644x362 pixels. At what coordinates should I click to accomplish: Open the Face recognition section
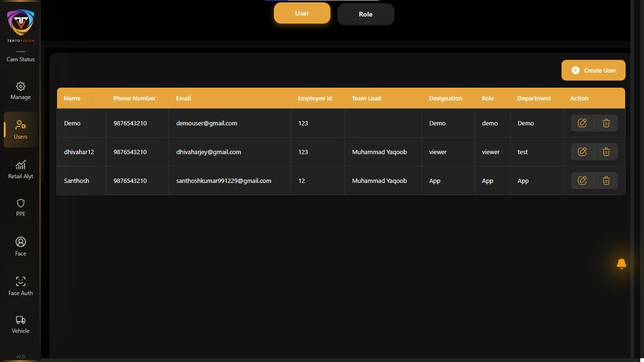click(20, 246)
